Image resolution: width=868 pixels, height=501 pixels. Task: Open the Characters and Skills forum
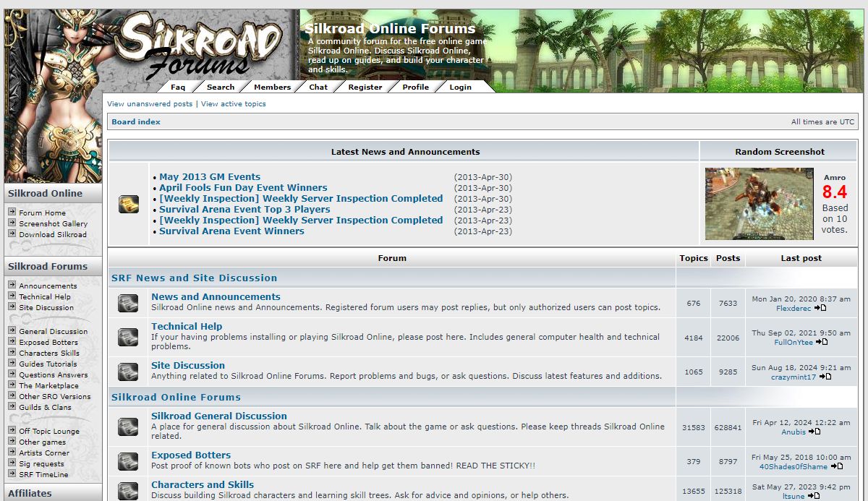coord(203,484)
